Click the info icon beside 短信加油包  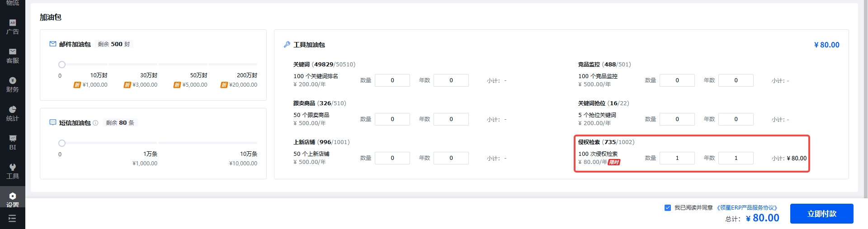point(95,123)
